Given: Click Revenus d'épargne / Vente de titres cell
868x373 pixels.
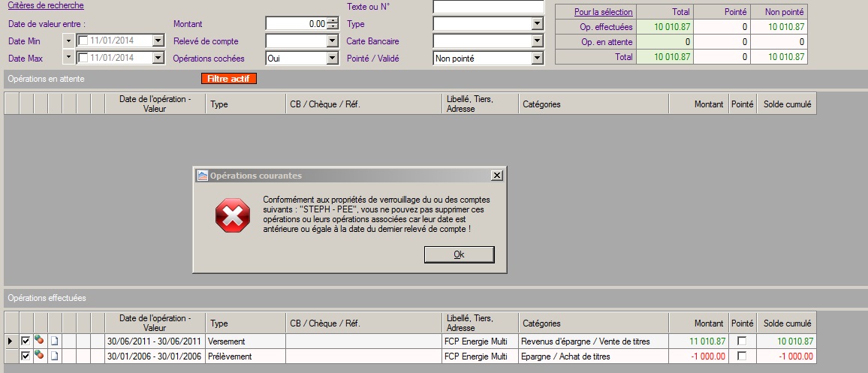Looking at the screenshot, I should [x=593, y=341].
